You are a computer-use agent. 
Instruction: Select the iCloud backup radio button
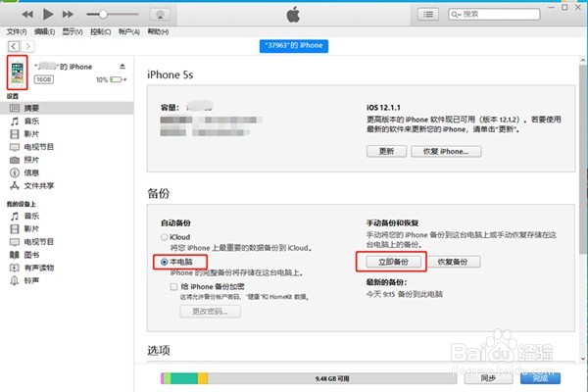(165, 237)
